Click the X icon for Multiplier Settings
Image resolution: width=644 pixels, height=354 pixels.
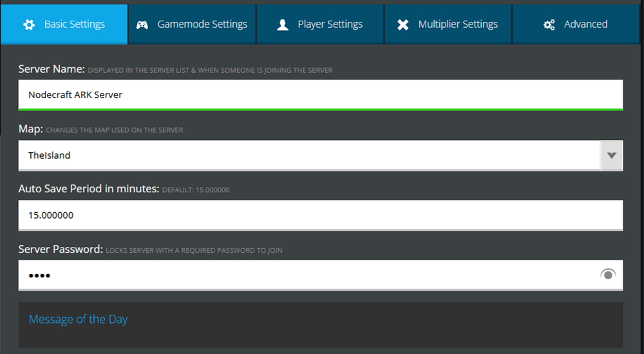pos(403,25)
